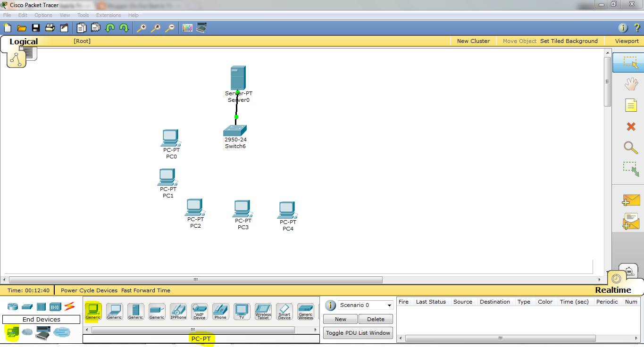644x347 pixels.
Task: Open the Edit menu
Action: [23, 15]
